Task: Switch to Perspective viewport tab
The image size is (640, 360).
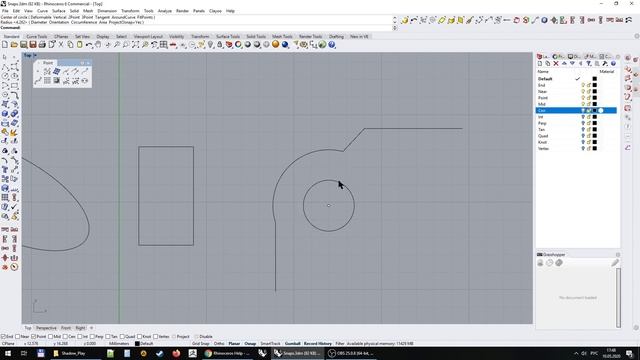Action: coord(46,328)
